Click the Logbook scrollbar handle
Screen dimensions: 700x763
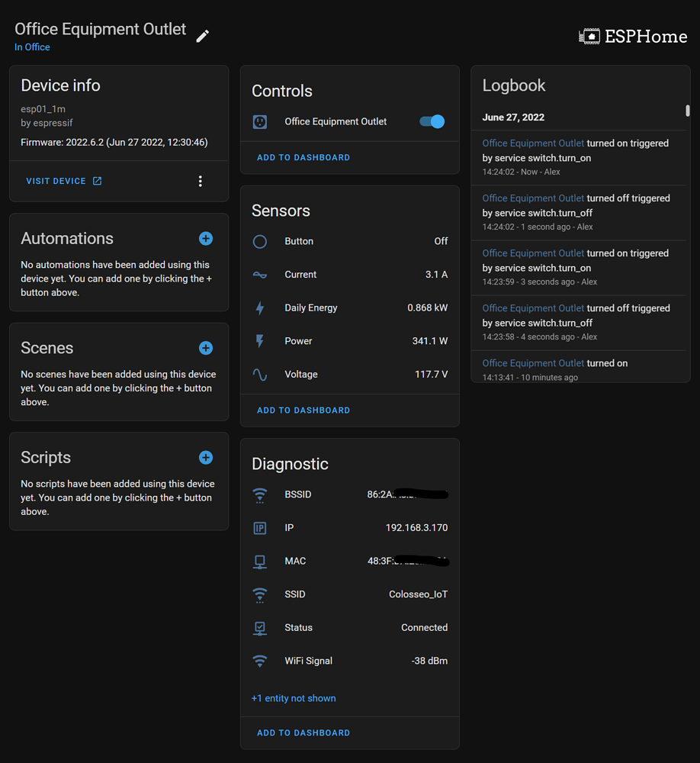pos(688,111)
